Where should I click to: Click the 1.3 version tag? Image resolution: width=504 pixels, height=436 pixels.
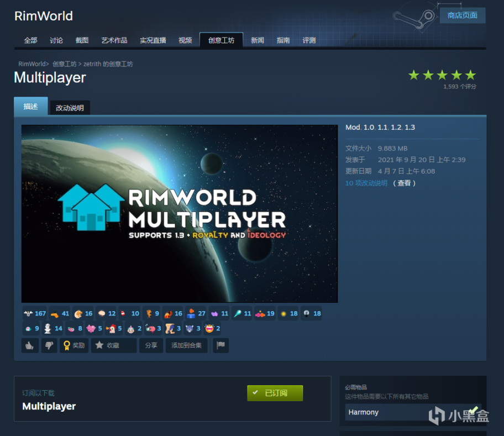coord(410,127)
